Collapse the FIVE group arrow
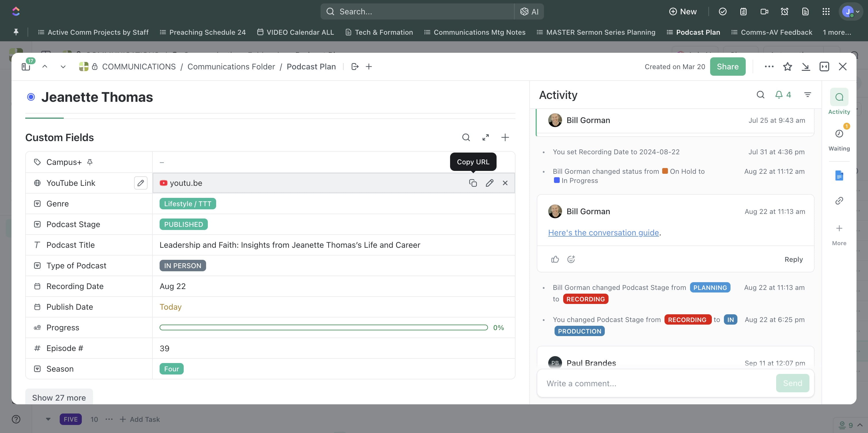 [48, 419]
